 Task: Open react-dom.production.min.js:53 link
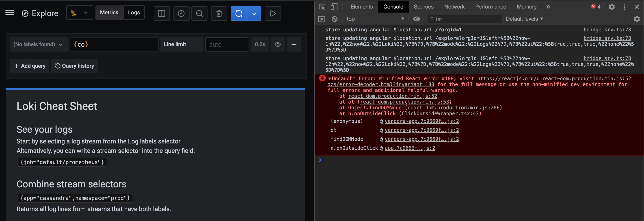(404, 102)
